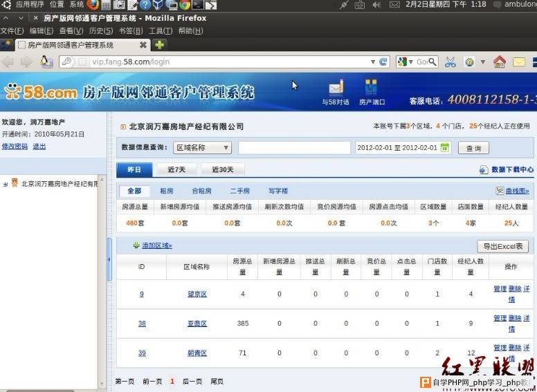Open the calendar date picker icon
This screenshot has height=392, width=537.
[444, 147]
